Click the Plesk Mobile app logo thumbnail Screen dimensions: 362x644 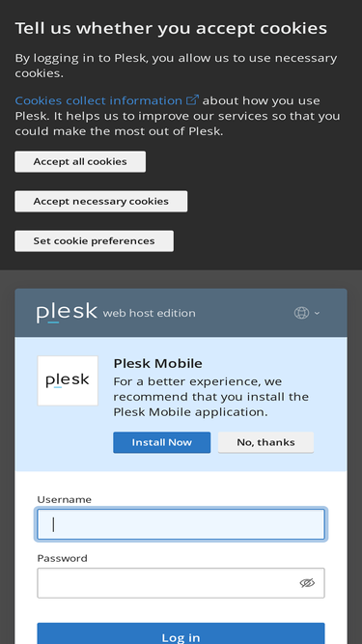pos(68,380)
